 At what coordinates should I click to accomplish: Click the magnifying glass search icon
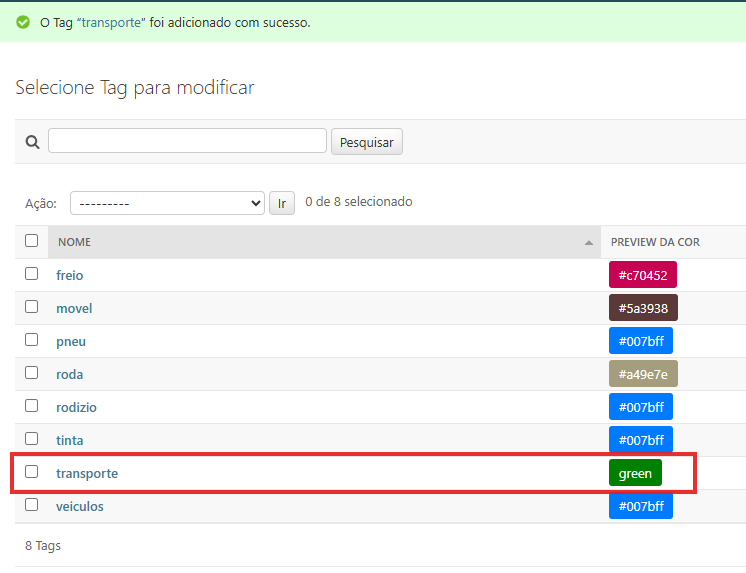tap(32, 142)
